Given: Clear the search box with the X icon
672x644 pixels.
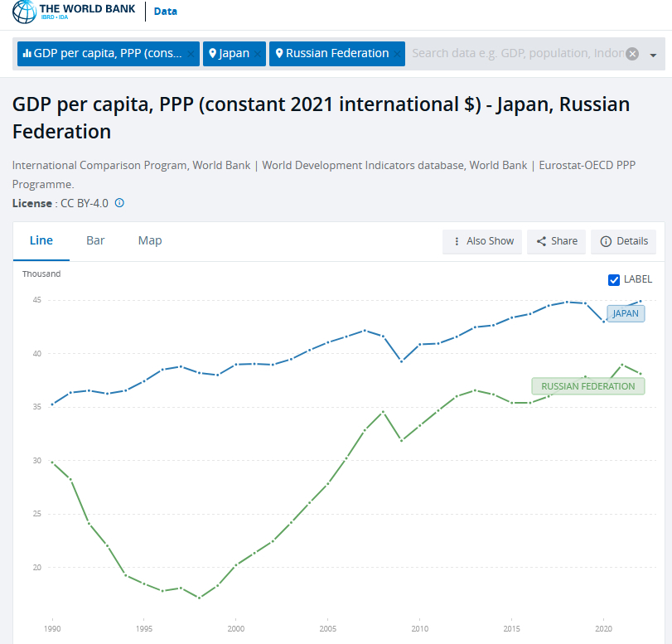Looking at the screenshot, I should (x=632, y=54).
